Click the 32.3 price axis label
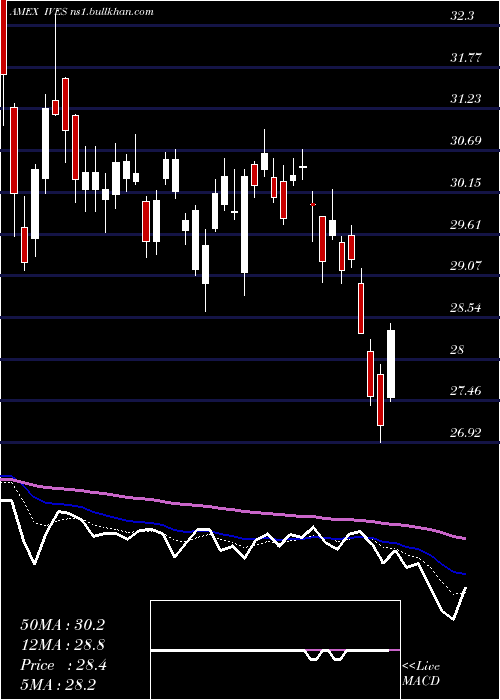Image resolution: width=500 pixels, height=700 pixels. 463,16
